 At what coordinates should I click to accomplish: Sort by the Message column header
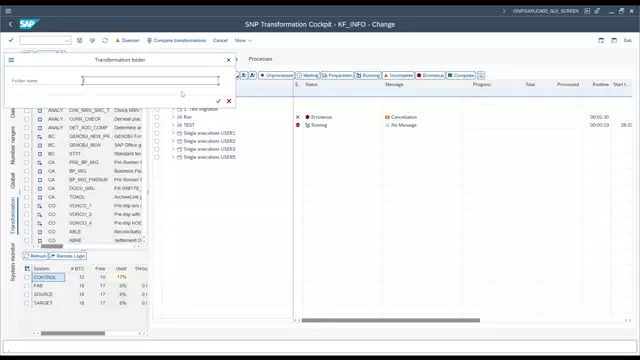coord(394,84)
